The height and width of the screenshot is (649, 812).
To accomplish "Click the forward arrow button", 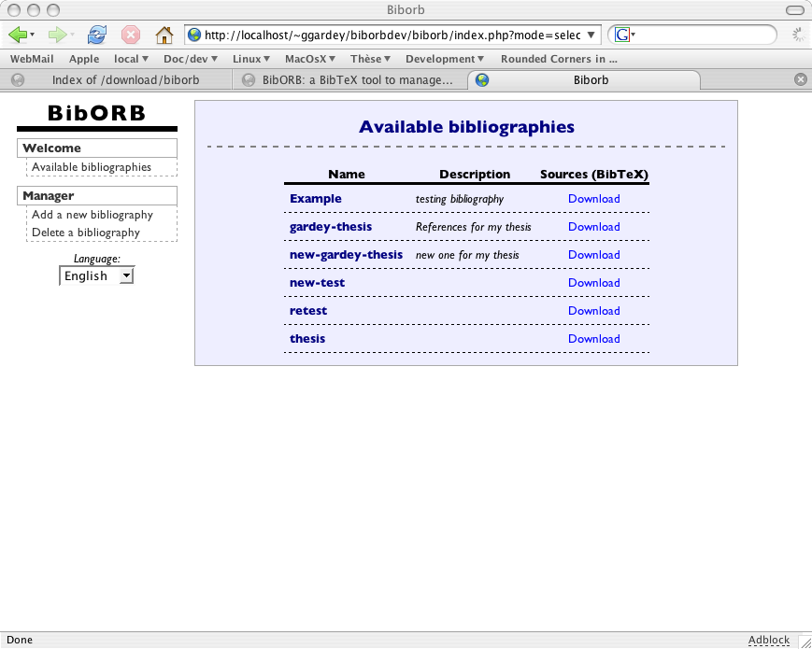I will [x=57, y=35].
